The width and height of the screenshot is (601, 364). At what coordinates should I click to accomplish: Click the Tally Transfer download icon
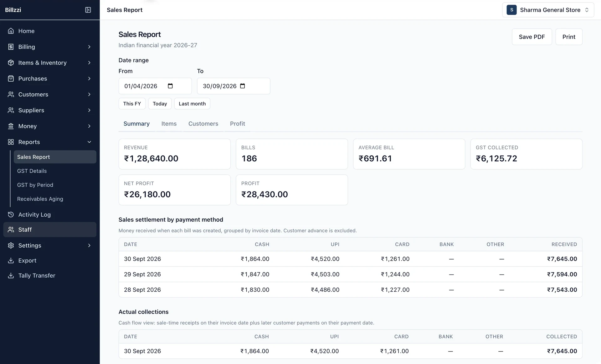[x=11, y=276]
